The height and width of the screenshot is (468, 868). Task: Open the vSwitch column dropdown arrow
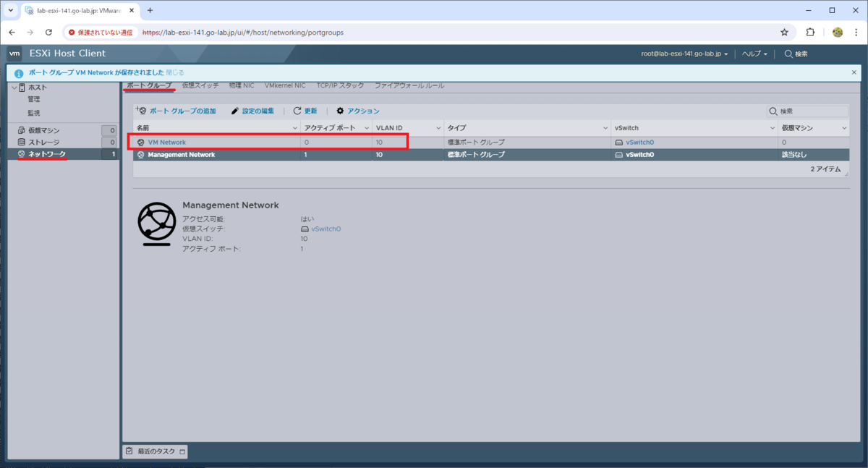773,128
